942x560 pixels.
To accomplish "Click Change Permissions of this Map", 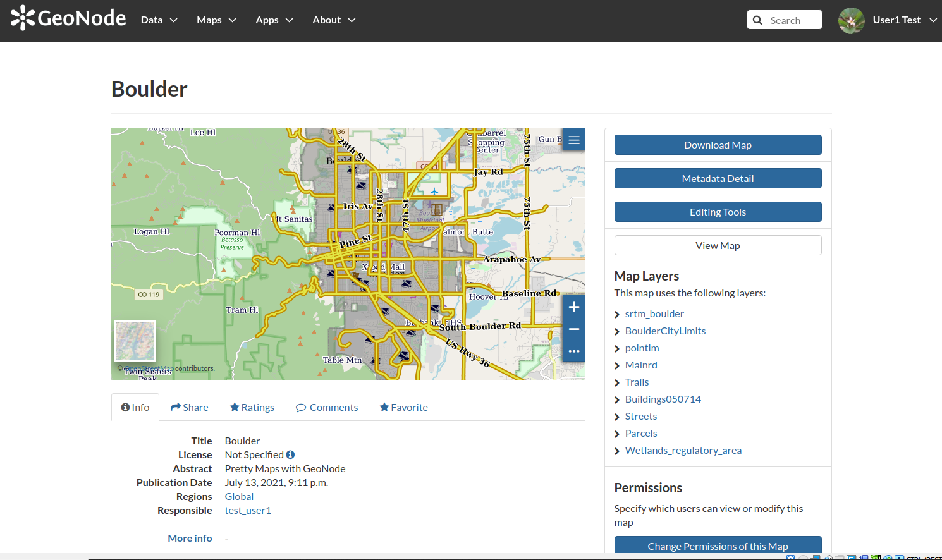I will pos(718,545).
